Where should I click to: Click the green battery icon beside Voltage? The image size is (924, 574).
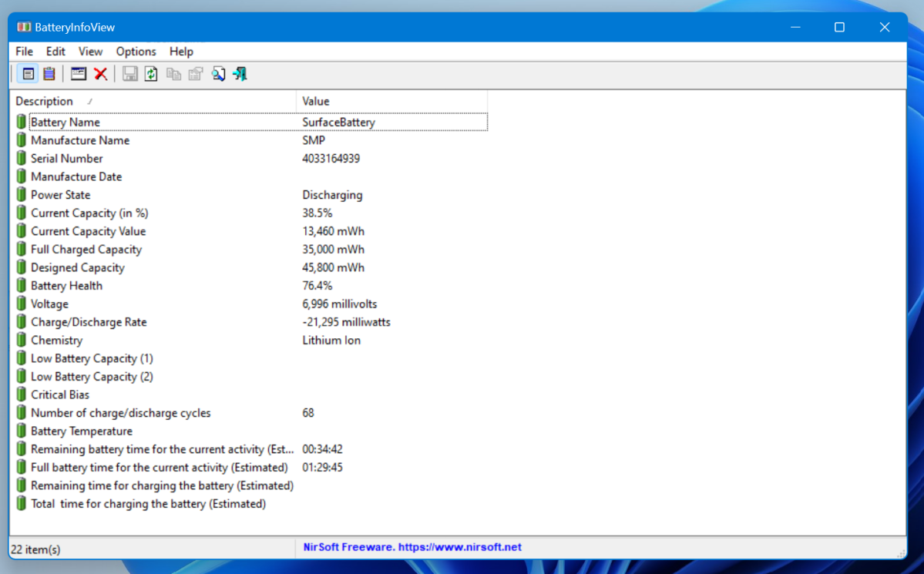pos(21,304)
